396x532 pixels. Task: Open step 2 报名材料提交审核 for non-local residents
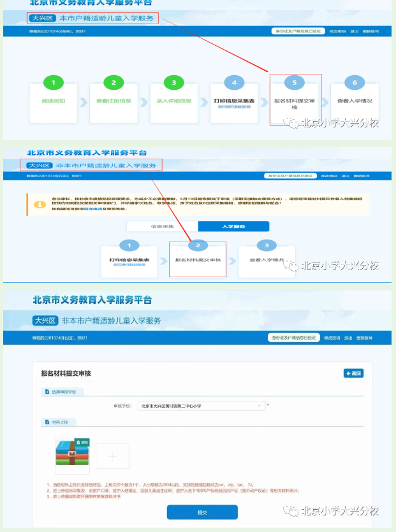[x=198, y=259]
